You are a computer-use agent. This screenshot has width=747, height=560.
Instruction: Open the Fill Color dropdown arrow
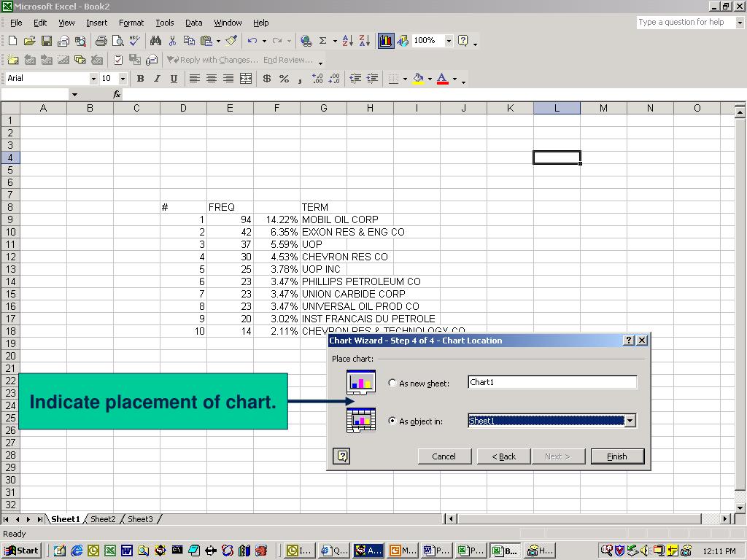(430, 79)
